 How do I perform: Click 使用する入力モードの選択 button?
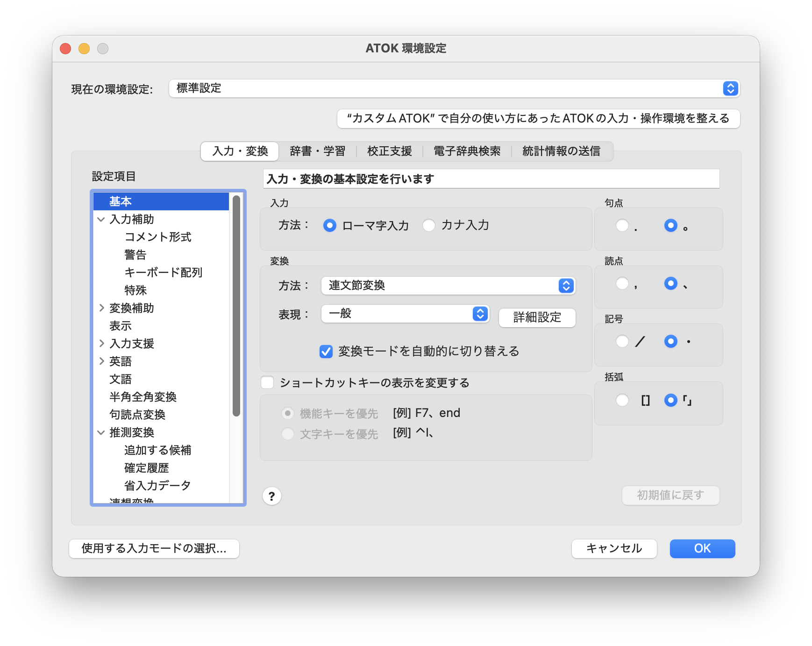tap(154, 549)
